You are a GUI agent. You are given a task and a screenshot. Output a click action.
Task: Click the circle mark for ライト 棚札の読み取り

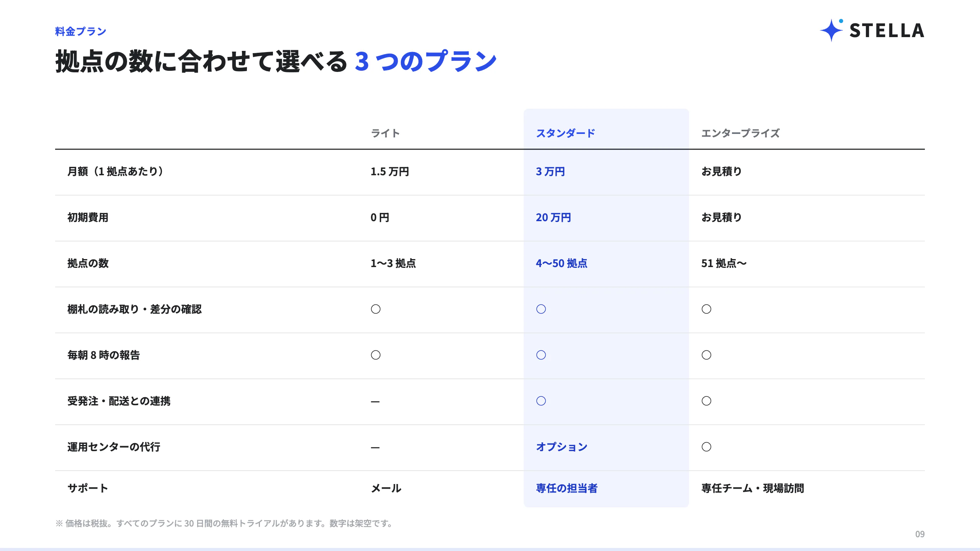(376, 309)
